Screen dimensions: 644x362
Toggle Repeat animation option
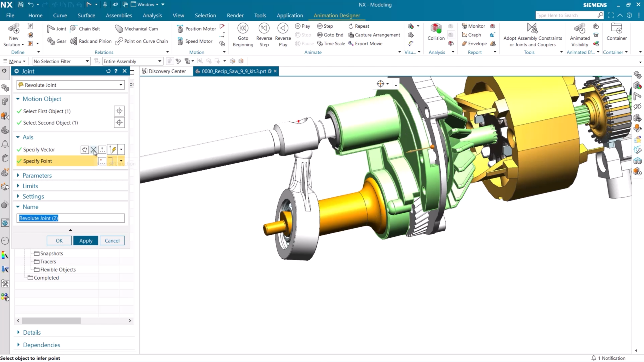pyautogui.click(x=351, y=26)
